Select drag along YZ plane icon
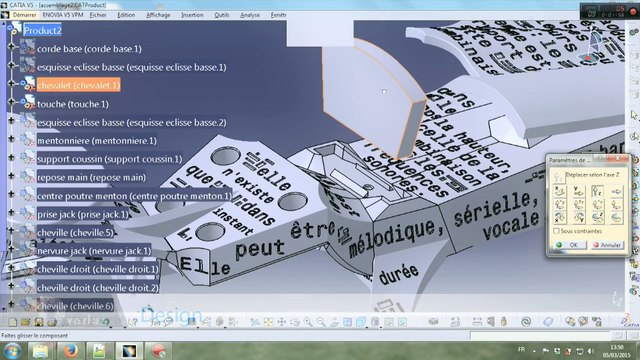Screen dimensions: 640x360 point(579,204)
